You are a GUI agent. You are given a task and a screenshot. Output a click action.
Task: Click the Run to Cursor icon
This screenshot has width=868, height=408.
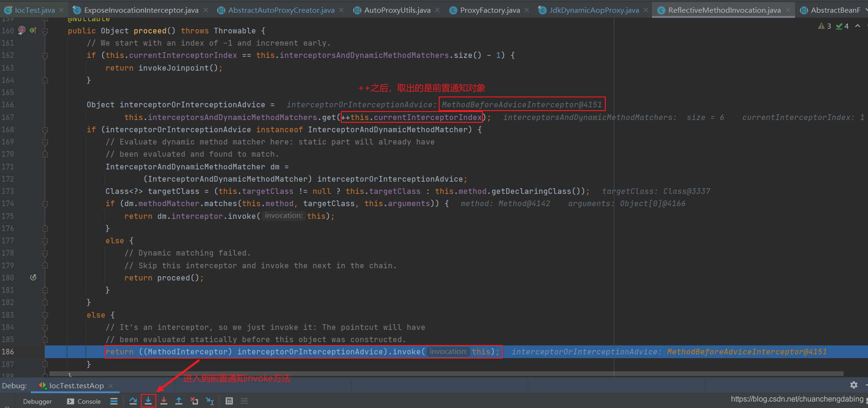point(210,401)
